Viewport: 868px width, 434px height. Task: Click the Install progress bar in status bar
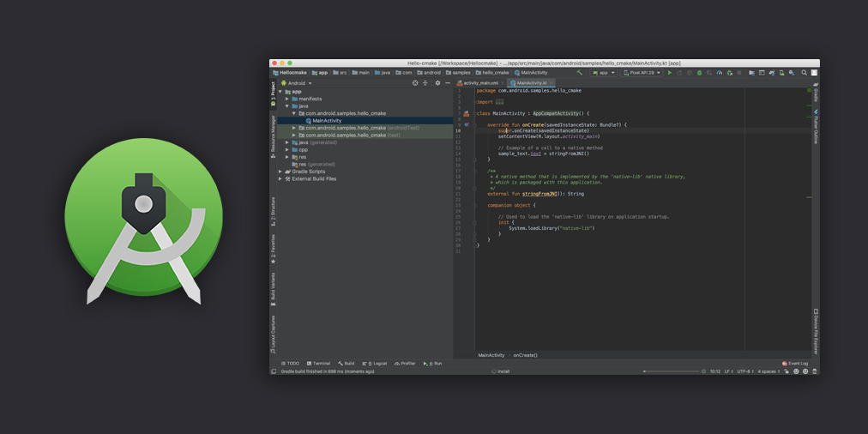[x=672, y=371]
